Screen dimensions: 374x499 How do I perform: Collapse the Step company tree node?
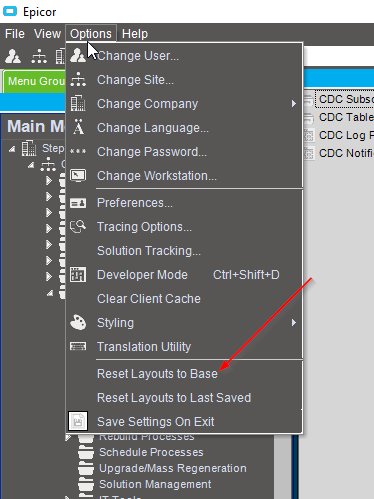coord(12,149)
